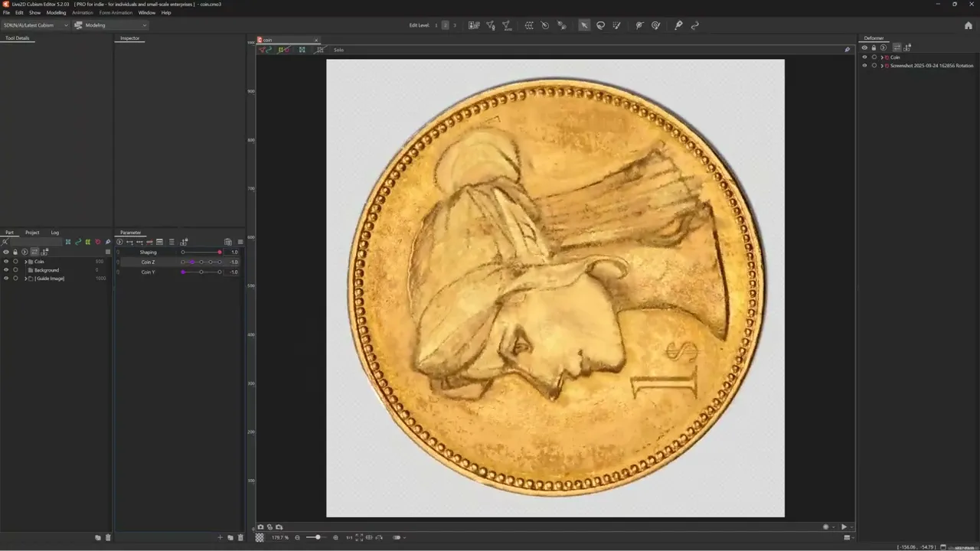Open the Window menu
Viewport: 980px width, 551px height.
[x=146, y=12]
